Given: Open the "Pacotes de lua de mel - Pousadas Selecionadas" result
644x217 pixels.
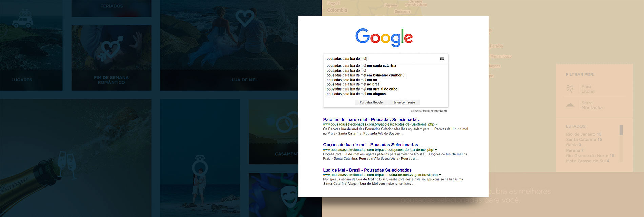Looking at the screenshot, I should pyautogui.click(x=371, y=120).
